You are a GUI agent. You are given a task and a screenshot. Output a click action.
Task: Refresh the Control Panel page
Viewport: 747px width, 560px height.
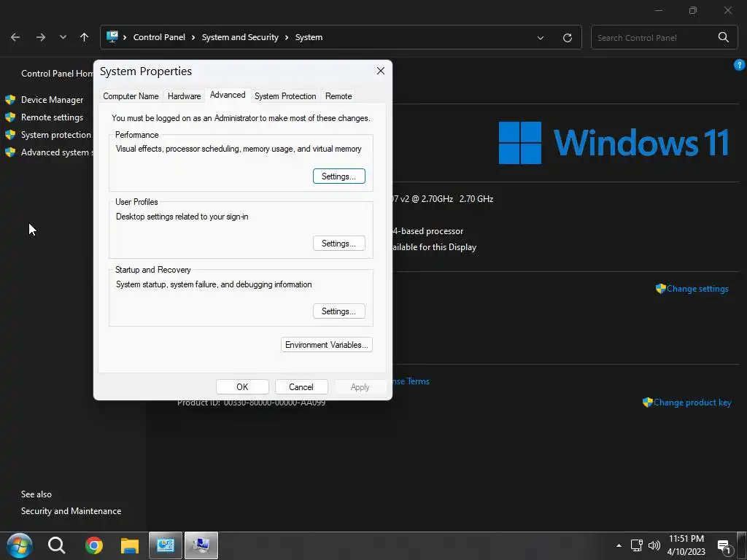point(568,38)
